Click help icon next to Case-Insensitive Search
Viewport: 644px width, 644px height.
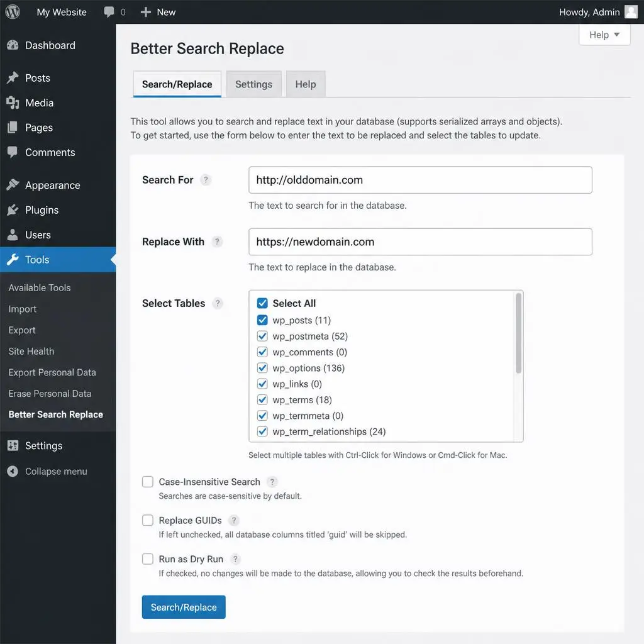[x=272, y=481]
